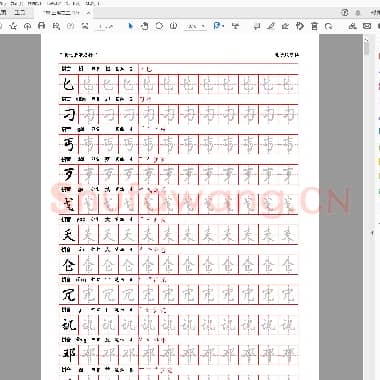Click the bold sample character 丐
Screen dimensions: 380x380
pyautogui.click(x=69, y=144)
